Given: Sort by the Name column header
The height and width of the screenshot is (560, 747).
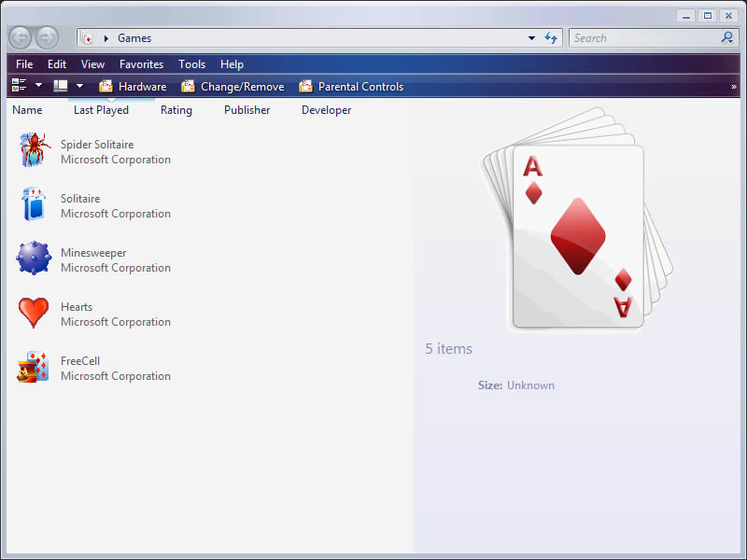Looking at the screenshot, I should (x=27, y=110).
